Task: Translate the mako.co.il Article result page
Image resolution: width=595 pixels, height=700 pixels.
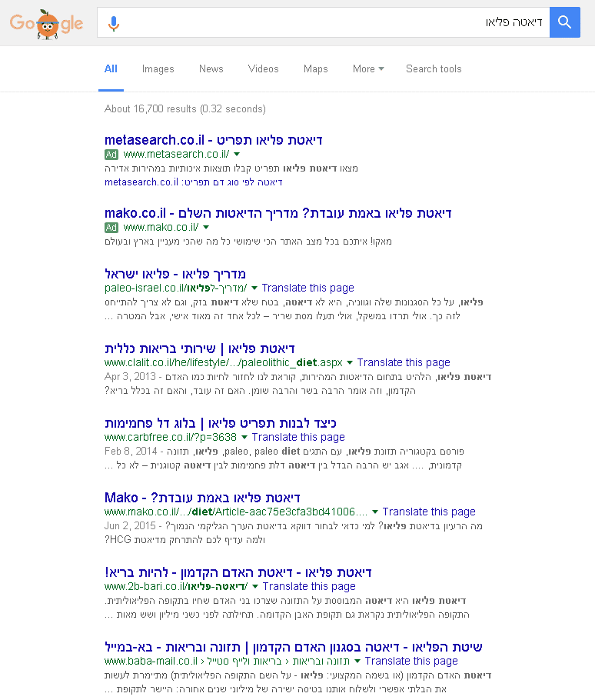Action: (x=429, y=512)
